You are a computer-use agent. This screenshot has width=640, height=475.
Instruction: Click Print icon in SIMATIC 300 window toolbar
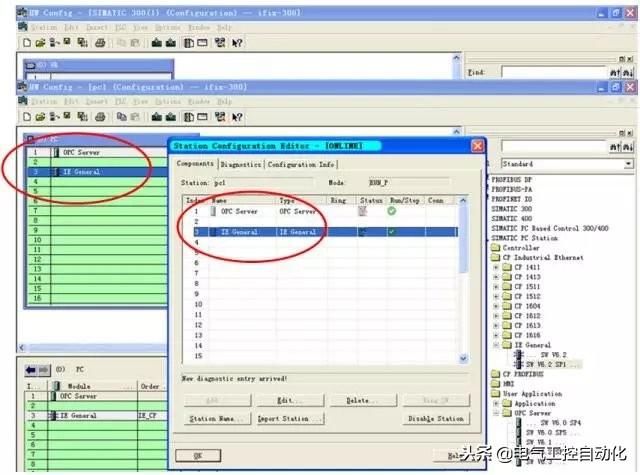[100, 43]
